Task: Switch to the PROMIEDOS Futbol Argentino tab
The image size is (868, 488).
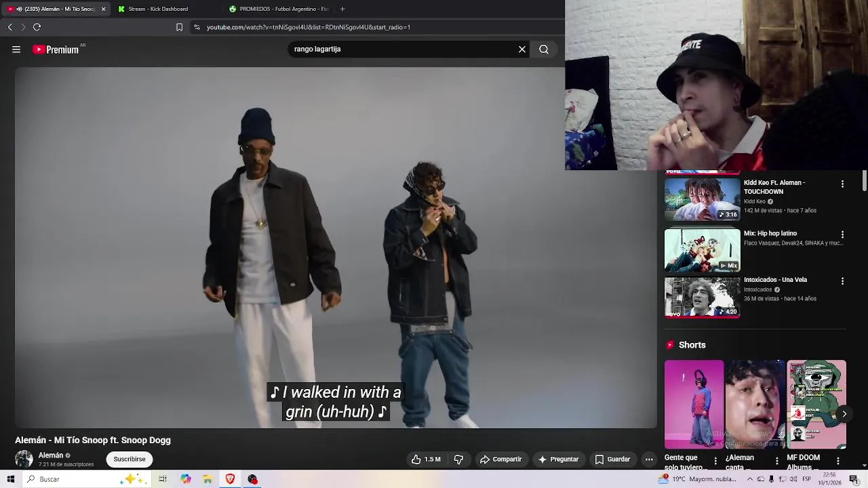Action: 279,9
